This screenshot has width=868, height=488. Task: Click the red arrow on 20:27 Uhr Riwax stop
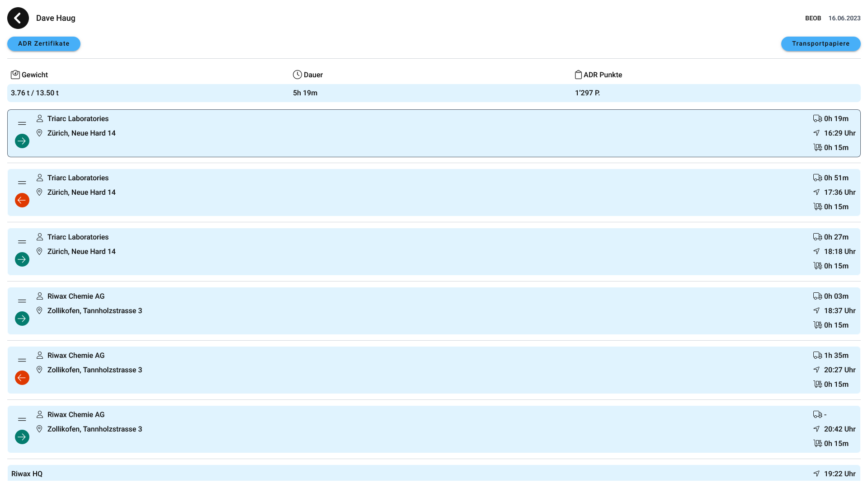point(22,378)
